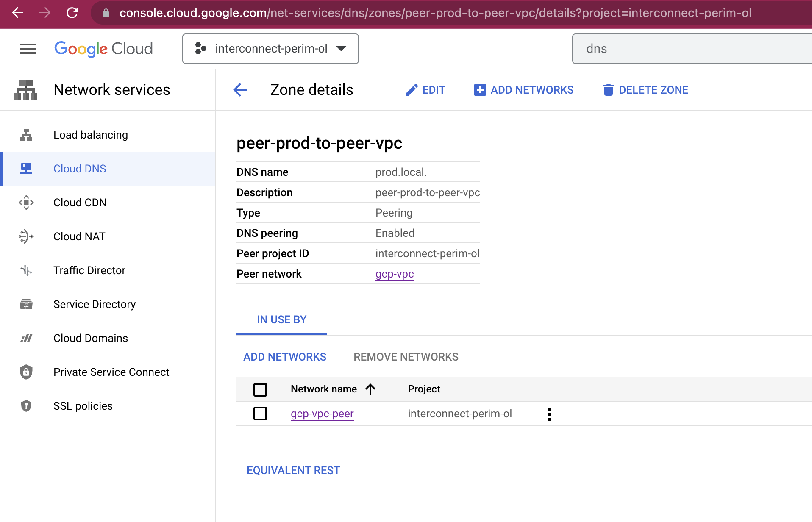Select Traffic Director in the sidebar

coord(89,270)
